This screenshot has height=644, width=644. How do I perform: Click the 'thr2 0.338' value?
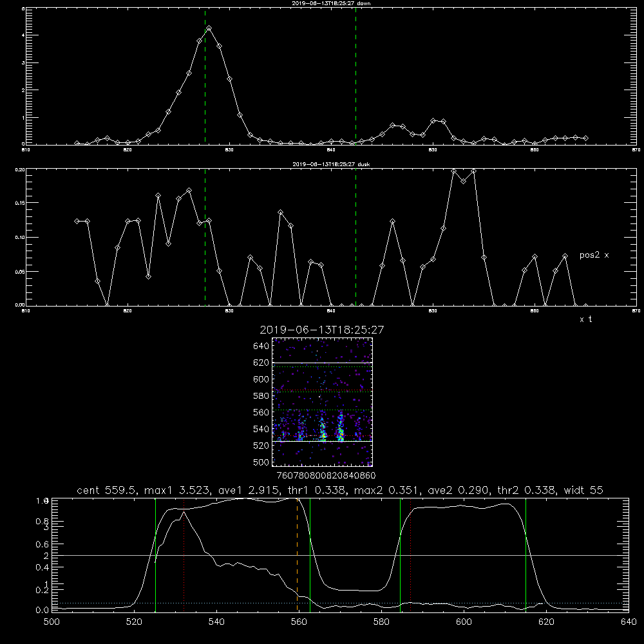(527, 490)
